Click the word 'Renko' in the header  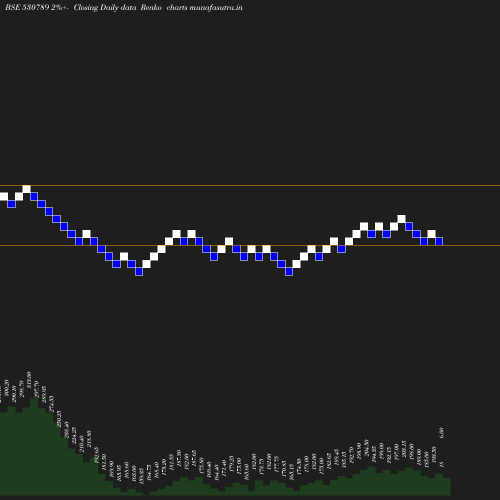tap(151, 7)
